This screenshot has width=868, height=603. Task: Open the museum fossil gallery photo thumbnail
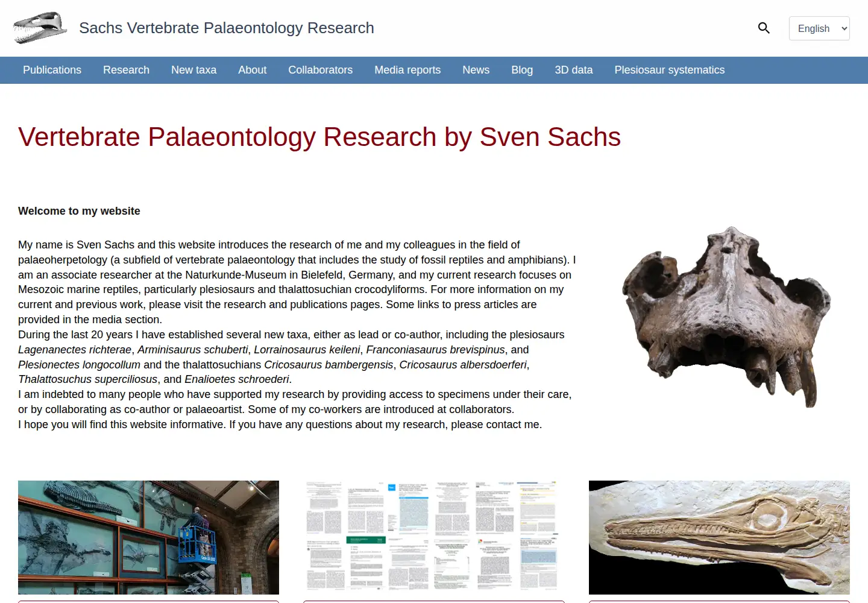click(148, 537)
